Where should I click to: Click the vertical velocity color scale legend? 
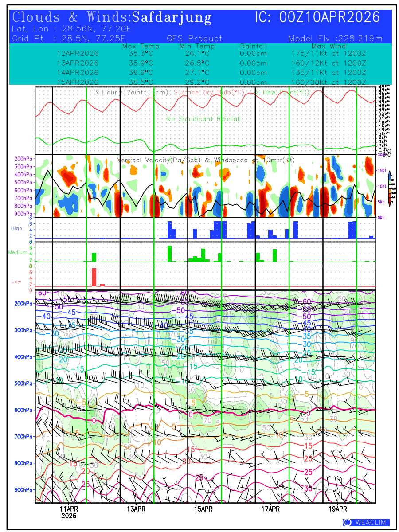click(x=389, y=189)
